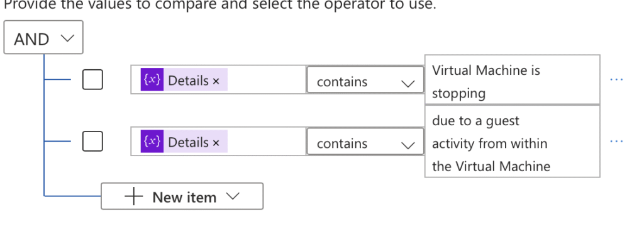This screenshot has height=231, width=644.
Task: Remove the Details token from the second condition
Action: click(x=216, y=143)
